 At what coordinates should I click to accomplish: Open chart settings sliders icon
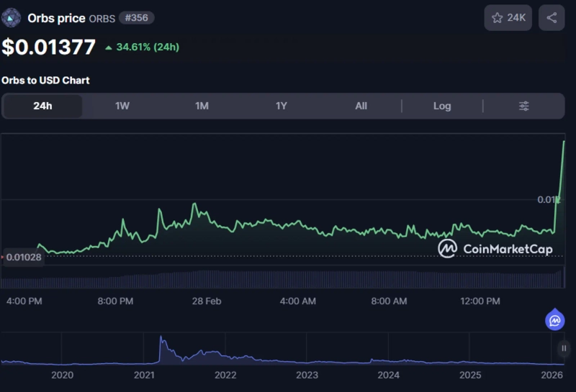pos(523,106)
